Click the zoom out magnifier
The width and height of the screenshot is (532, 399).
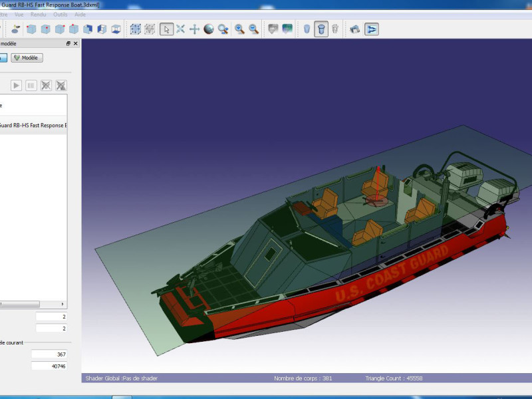point(254,29)
